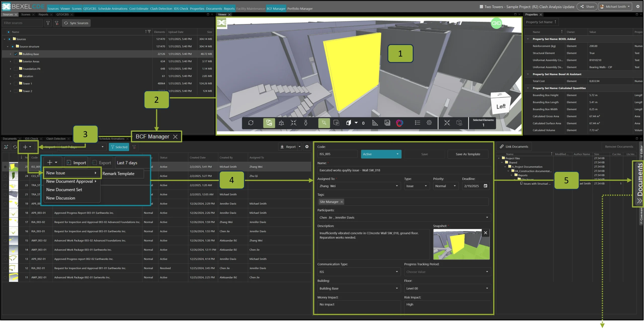Image resolution: width=644 pixels, height=333 pixels.
Task: Open Assigned To dropdown showing Zhang Wei
Action: 359,186
